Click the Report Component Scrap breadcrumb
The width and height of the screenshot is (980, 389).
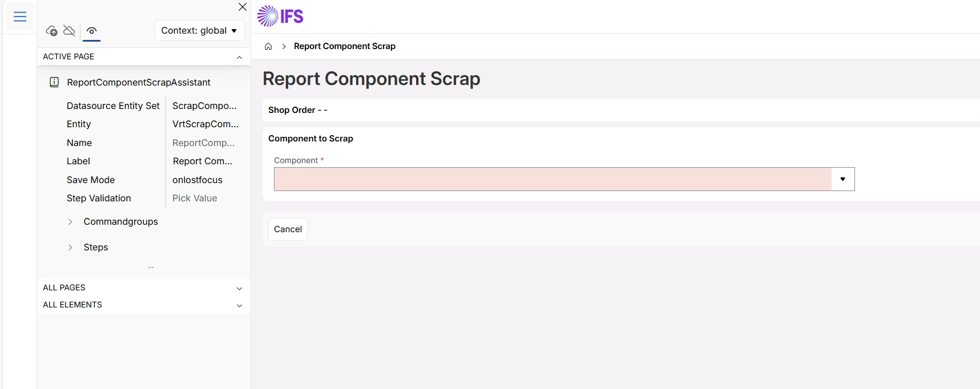point(344,46)
